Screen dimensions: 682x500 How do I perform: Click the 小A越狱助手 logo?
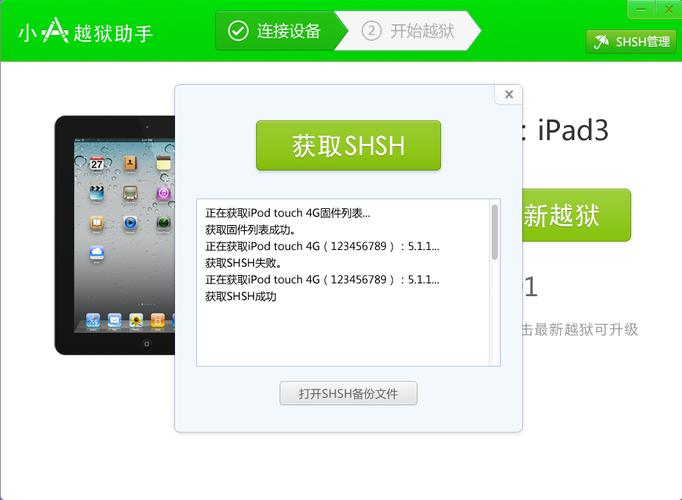tap(86, 32)
